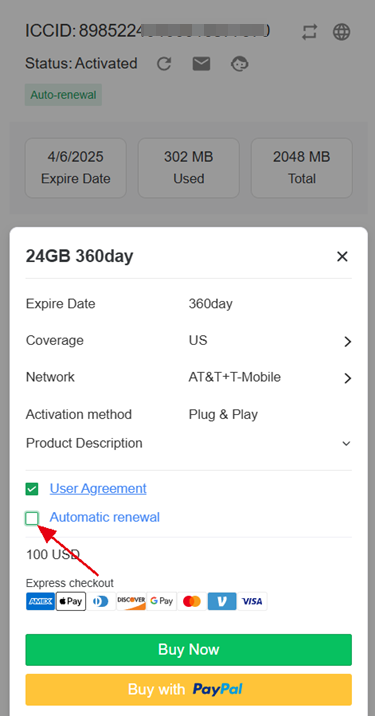Click the Buy with PayPal button
This screenshot has width=375, height=716.
coord(189,690)
